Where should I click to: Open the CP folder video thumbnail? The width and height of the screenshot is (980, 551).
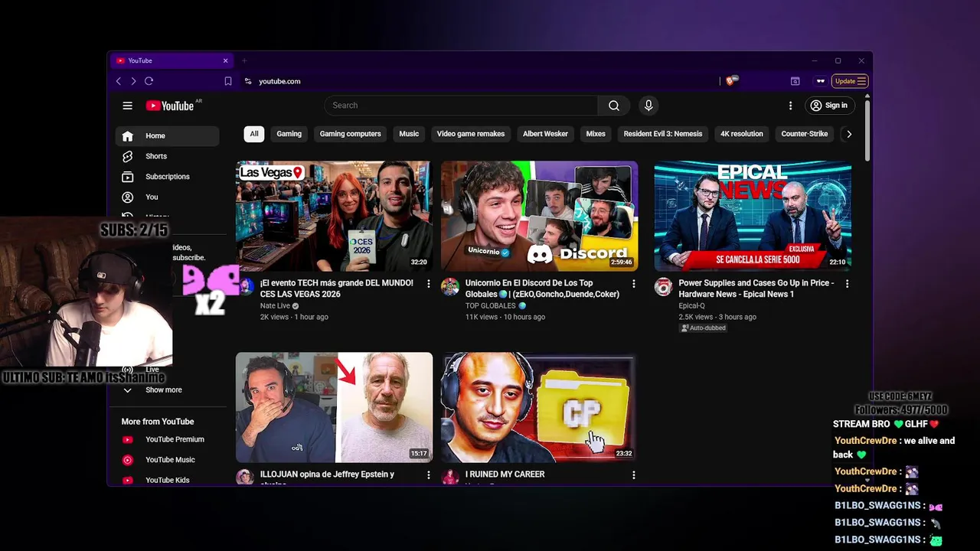(539, 407)
